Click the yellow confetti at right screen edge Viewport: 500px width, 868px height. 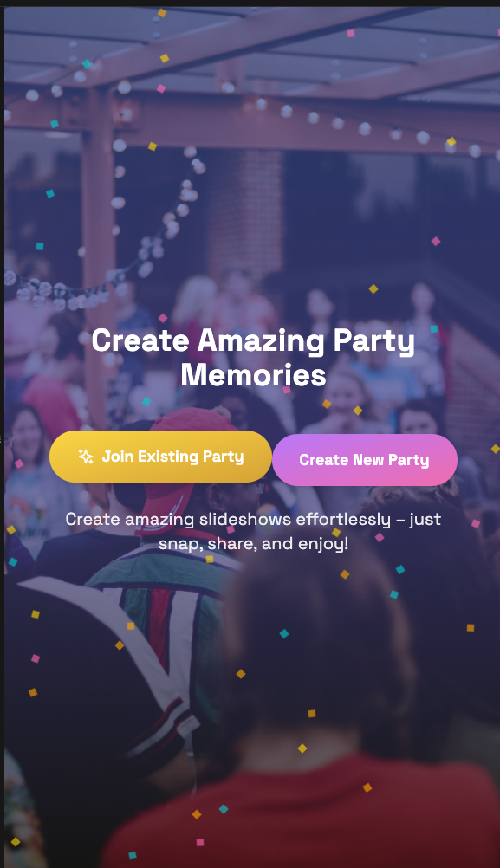pyautogui.click(x=495, y=449)
